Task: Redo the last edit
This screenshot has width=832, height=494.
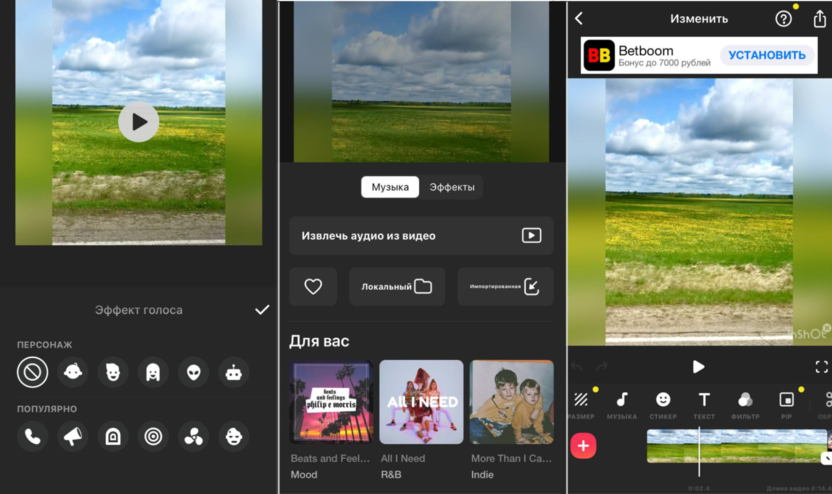Action: (602, 367)
